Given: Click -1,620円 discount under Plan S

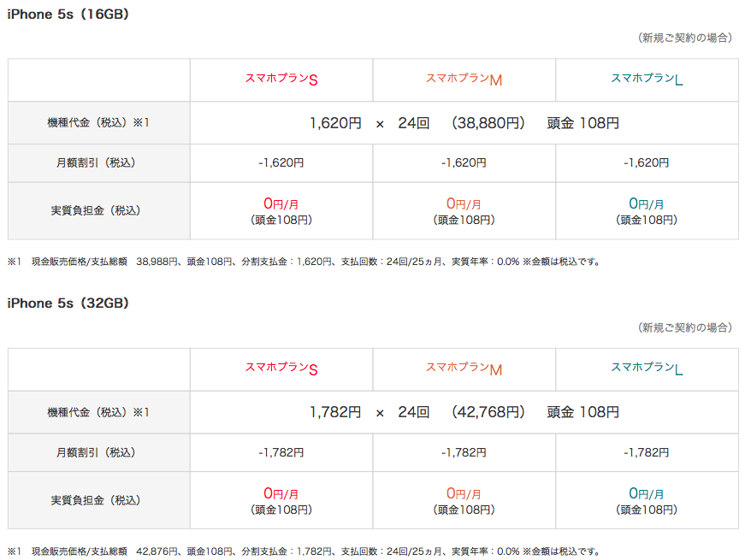Looking at the screenshot, I should point(281,163).
